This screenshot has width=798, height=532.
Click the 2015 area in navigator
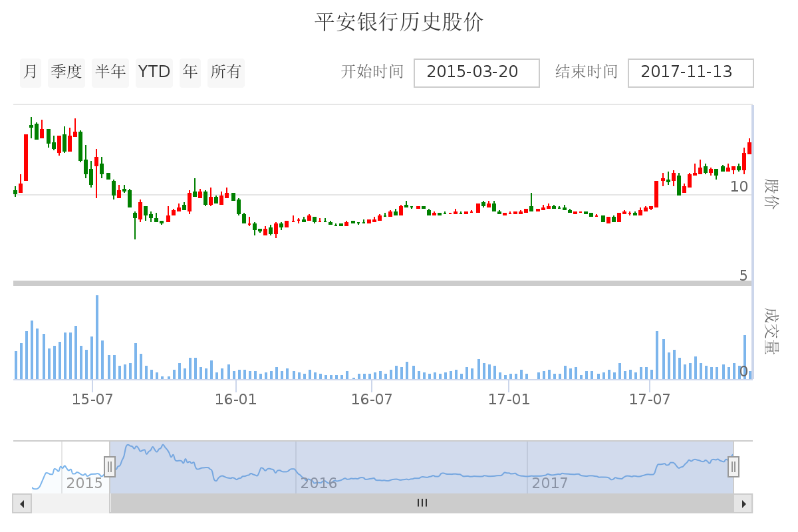pos(84,483)
